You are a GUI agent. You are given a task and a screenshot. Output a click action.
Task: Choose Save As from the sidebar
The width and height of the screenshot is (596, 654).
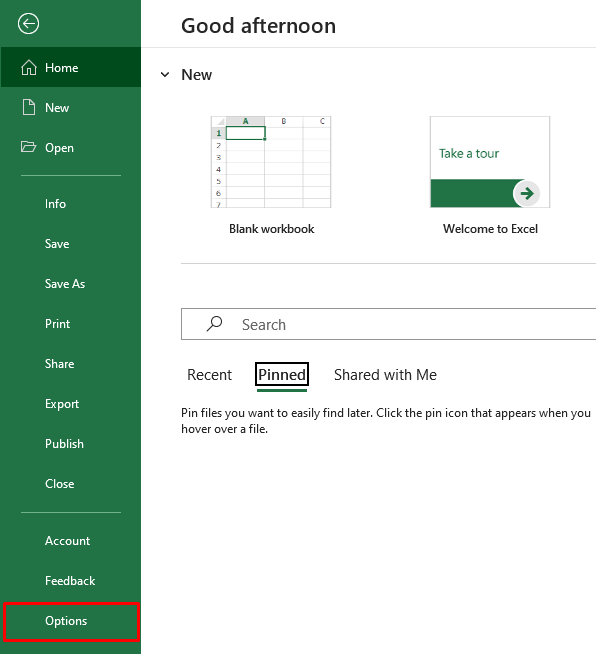point(70,284)
